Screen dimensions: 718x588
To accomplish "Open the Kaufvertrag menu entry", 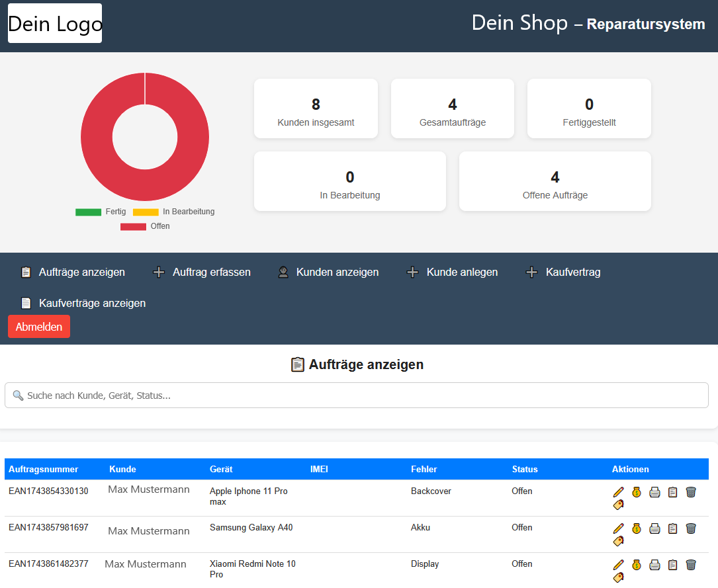I will 564,273.
